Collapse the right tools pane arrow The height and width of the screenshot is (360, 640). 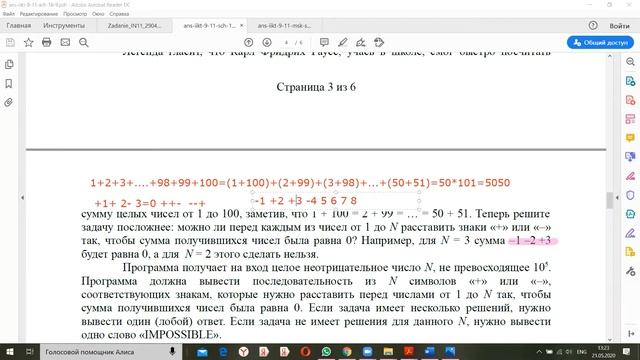click(617, 198)
